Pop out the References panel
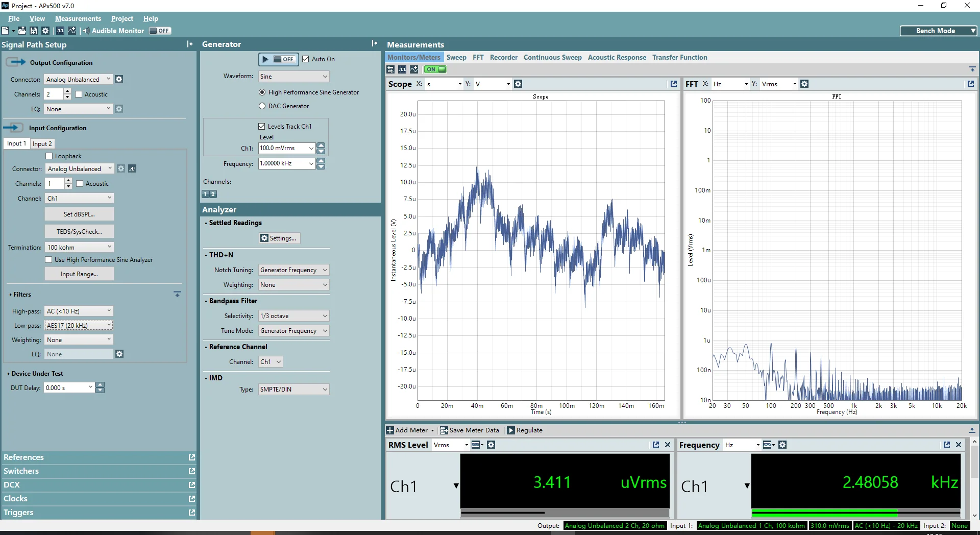The width and height of the screenshot is (980, 535). [x=192, y=457]
